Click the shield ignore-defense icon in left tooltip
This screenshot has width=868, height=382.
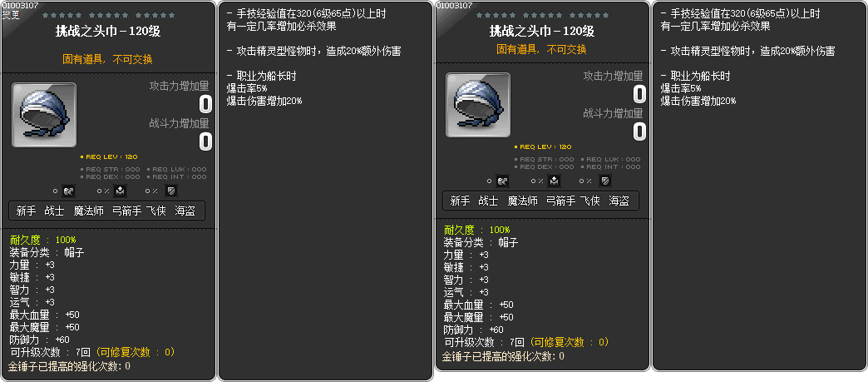172,191
